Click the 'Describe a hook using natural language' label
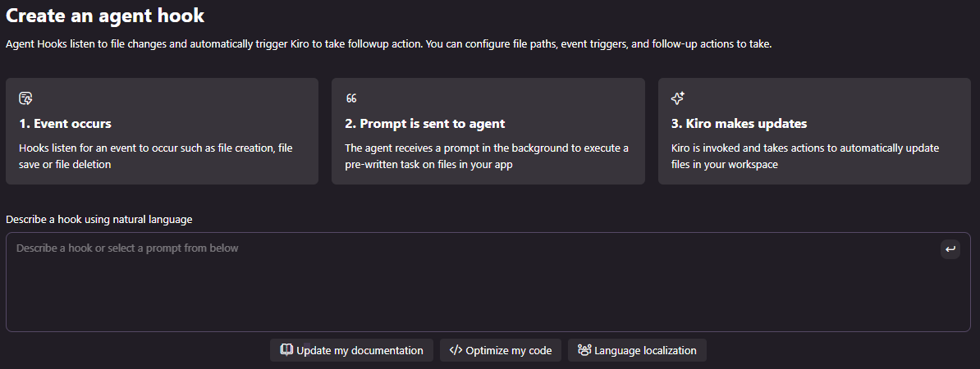Image resolution: width=980 pixels, height=369 pixels. [99, 219]
